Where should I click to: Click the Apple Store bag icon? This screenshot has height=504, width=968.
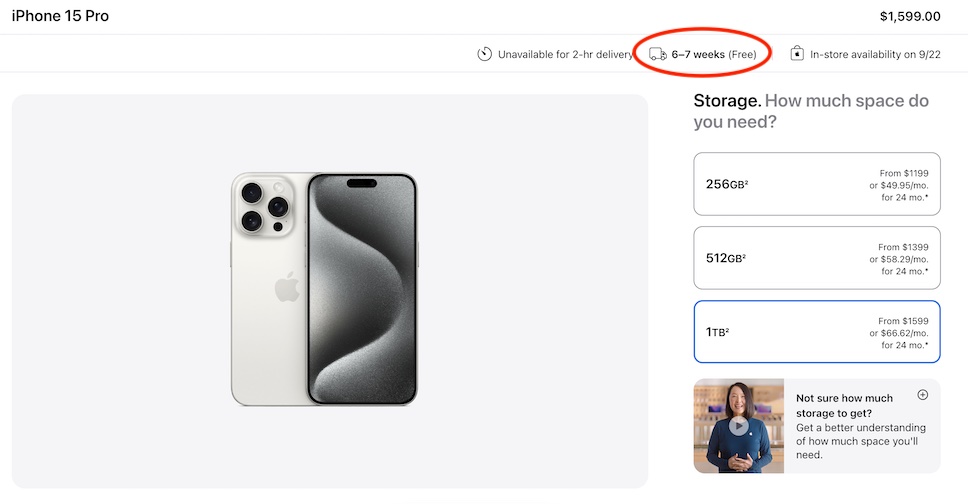(797, 54)
